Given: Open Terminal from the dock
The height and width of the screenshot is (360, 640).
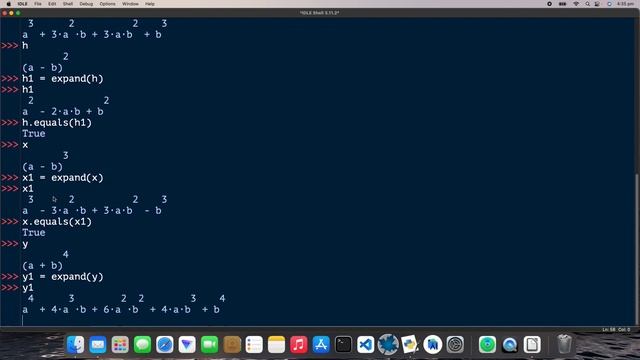Looking at the screenshot, I should pos(343,344).
